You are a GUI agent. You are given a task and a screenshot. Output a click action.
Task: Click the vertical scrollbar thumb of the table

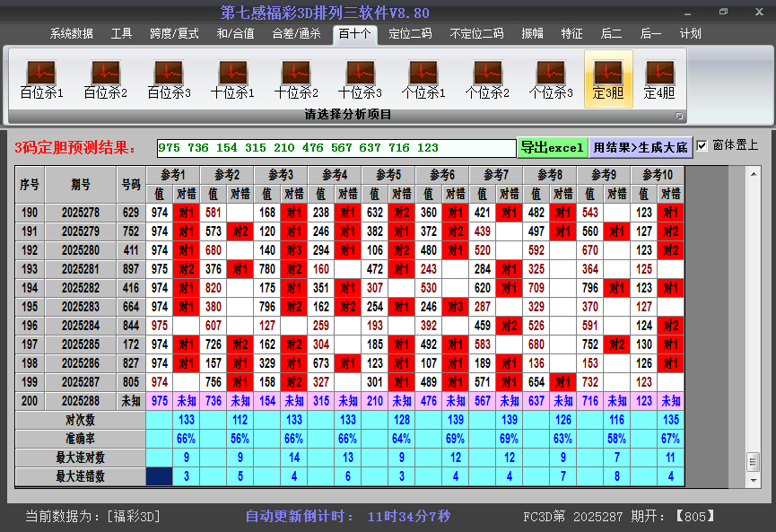tap(753, 460)
